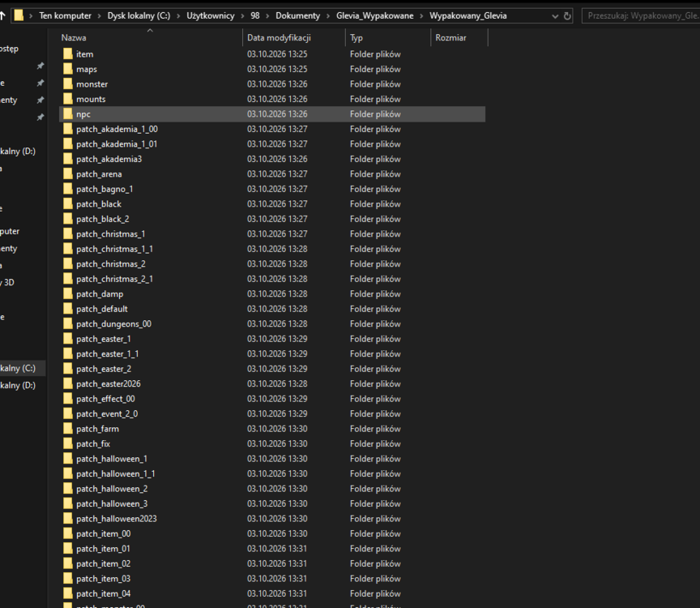Expand the chevron after Ten komputer

point(99,16)
